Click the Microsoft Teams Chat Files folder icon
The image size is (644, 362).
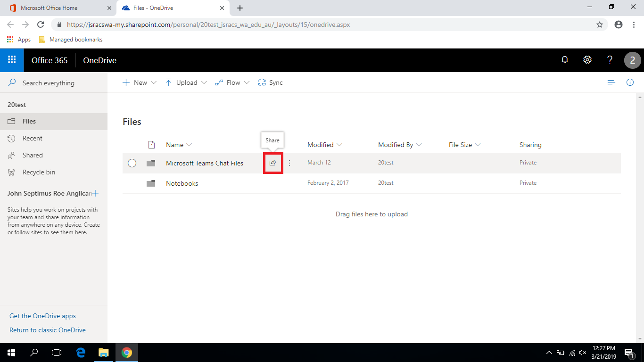[151, 163]
